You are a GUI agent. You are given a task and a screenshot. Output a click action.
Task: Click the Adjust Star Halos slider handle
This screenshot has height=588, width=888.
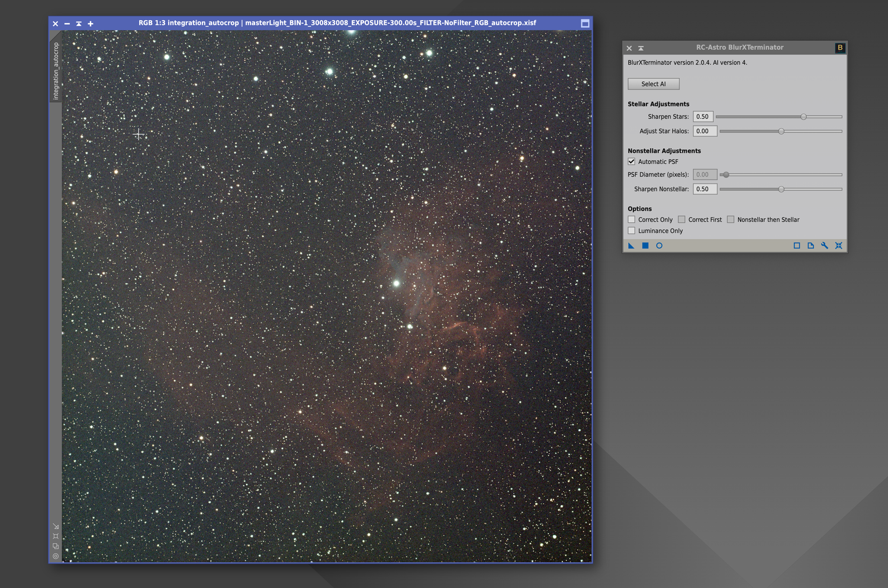(781, 131)
